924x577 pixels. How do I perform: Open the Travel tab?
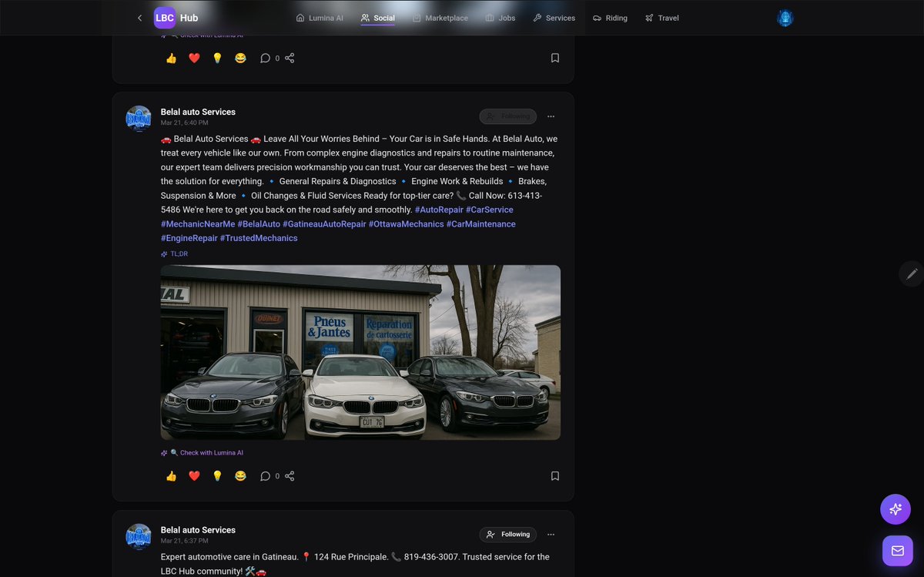(x=662, y=18)
